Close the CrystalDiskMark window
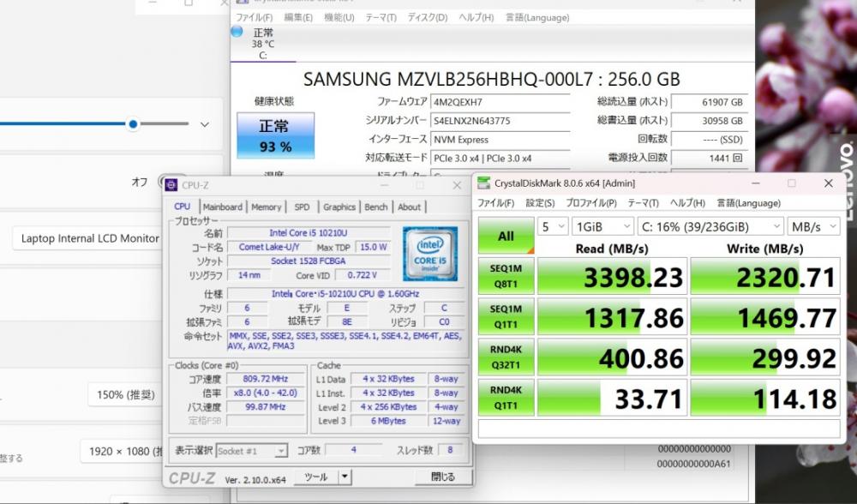857x504 pixels. click(x=828, y=183)
